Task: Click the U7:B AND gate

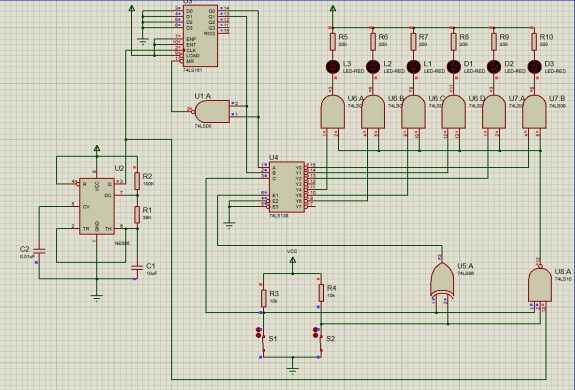Action: 534,112
